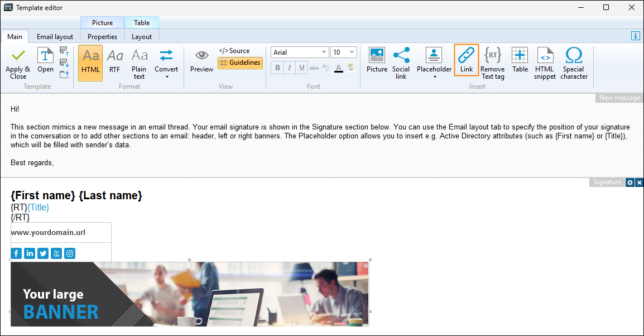The height and width of the screenshot is (336, 644).
Task: Insert a Social link
Action: (401, 63)
